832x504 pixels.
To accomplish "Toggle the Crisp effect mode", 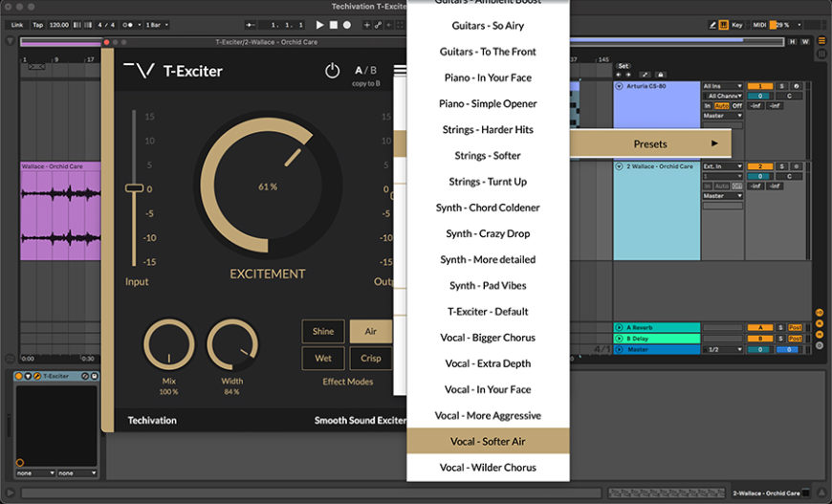I will coord(370,358).
